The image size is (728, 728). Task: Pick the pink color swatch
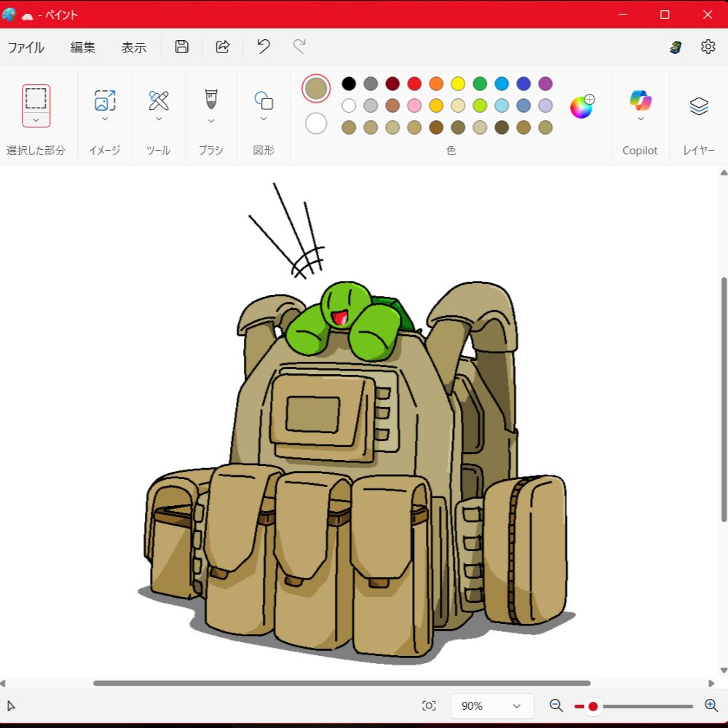[414, 106]
